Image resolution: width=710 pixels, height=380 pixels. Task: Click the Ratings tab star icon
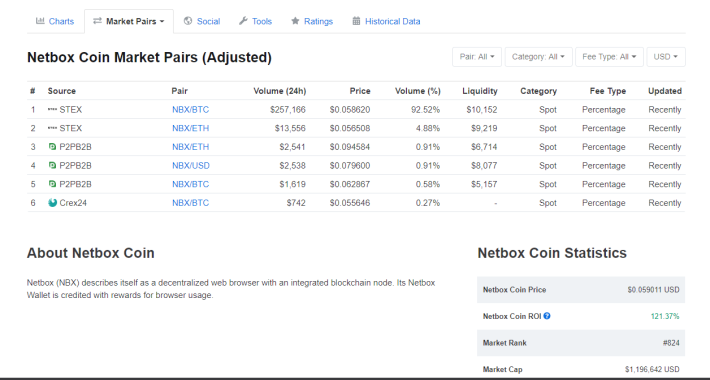coord(295,21)
